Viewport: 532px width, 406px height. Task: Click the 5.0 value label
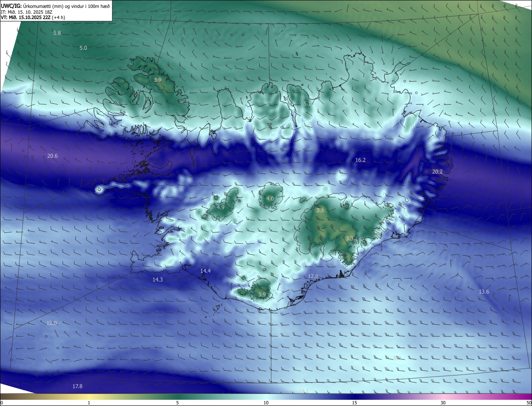click(x=83, y=48)
